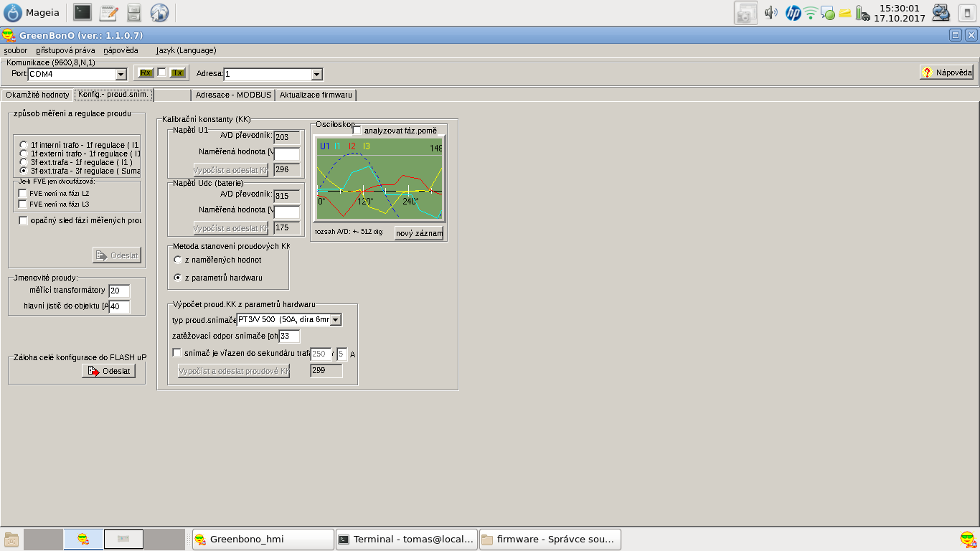
Task: Open the HP tray icon
Action: [793, 12]
